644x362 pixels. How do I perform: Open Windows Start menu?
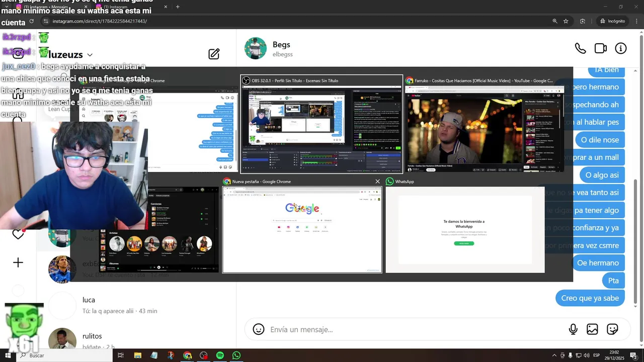[x=8, y=355]
